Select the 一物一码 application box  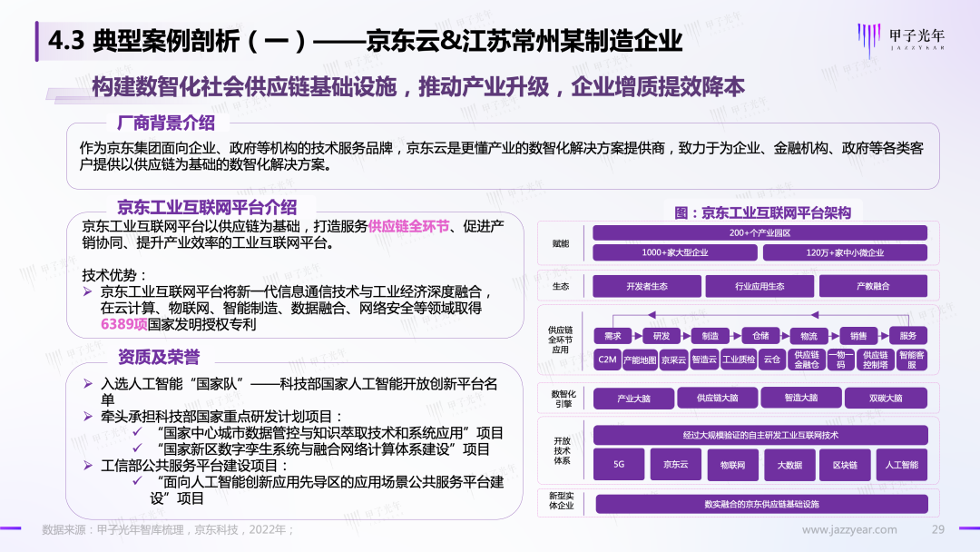tap(840, 360)
